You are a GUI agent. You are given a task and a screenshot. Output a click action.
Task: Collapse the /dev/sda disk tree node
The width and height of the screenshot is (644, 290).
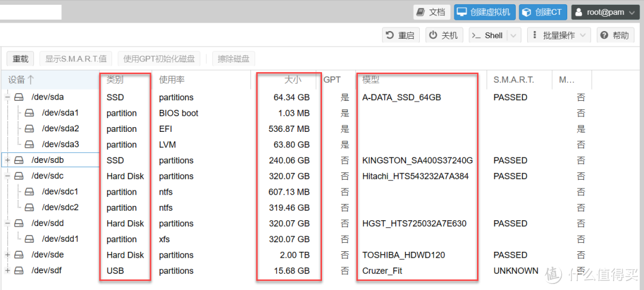[x=8, y=97]
